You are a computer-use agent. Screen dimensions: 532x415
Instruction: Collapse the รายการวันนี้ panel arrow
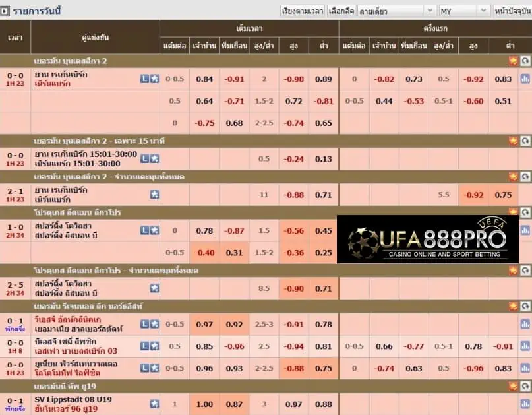(x=5, y=11)
